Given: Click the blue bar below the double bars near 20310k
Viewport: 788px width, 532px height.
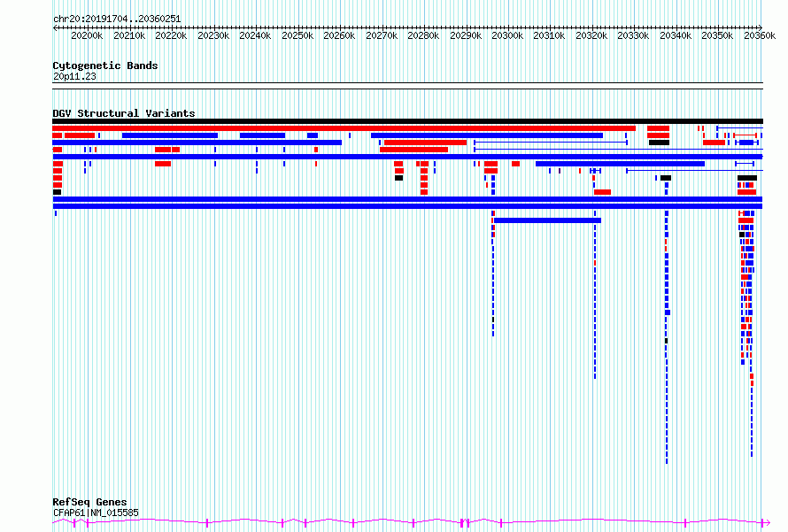Looking at the screenshot, I should (548, 220).
